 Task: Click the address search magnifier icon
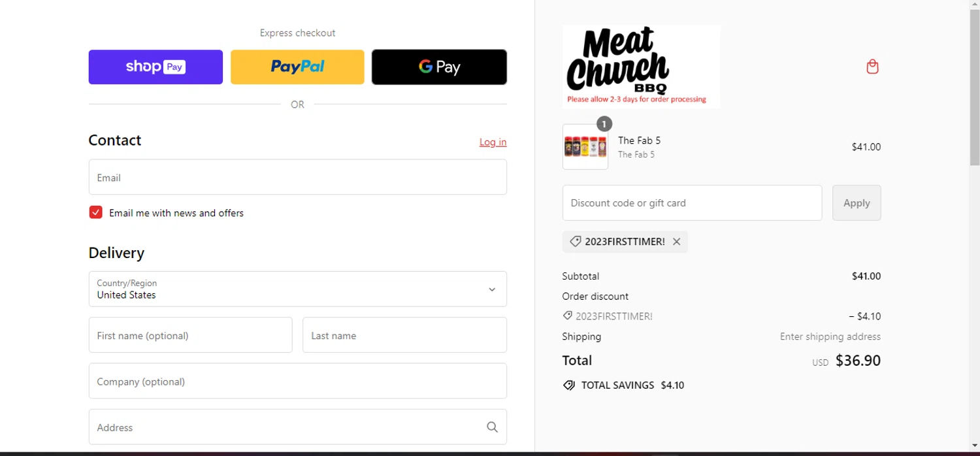[492, 427]
